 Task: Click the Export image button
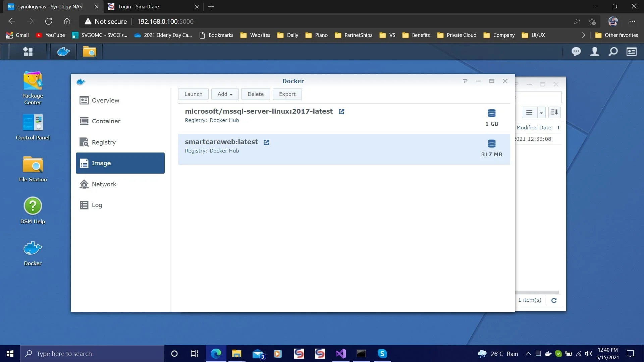(287, 94)
